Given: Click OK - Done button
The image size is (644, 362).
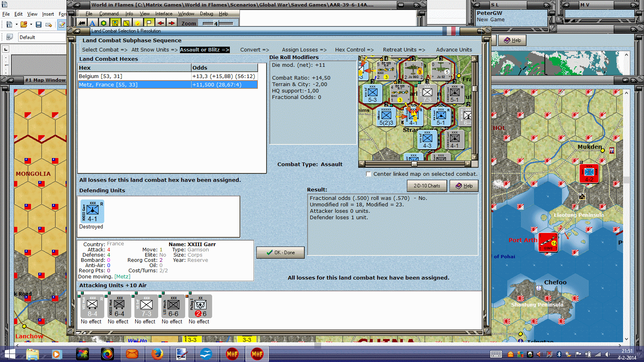Looking at the screenshot, I should [281, 253].
